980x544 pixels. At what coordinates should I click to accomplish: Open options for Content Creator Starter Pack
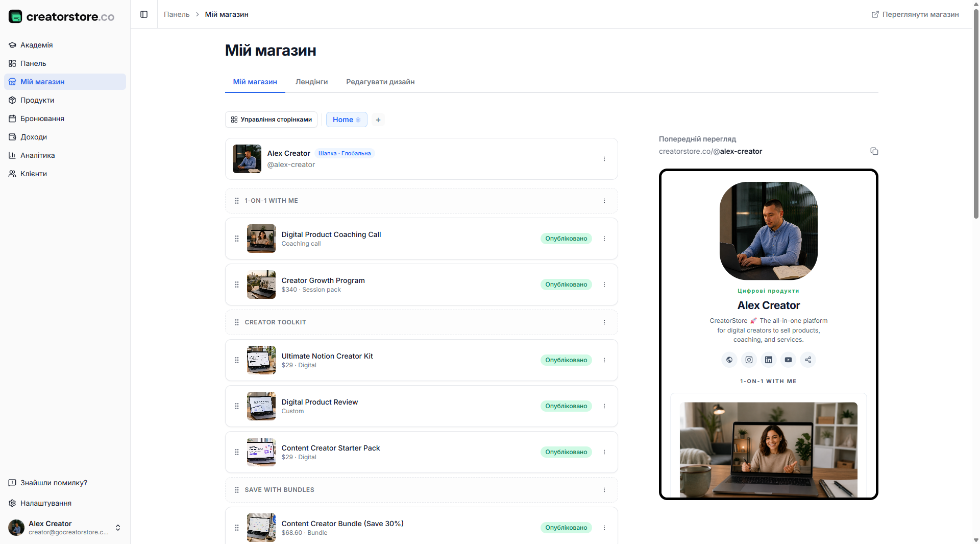tap(604, 452)
